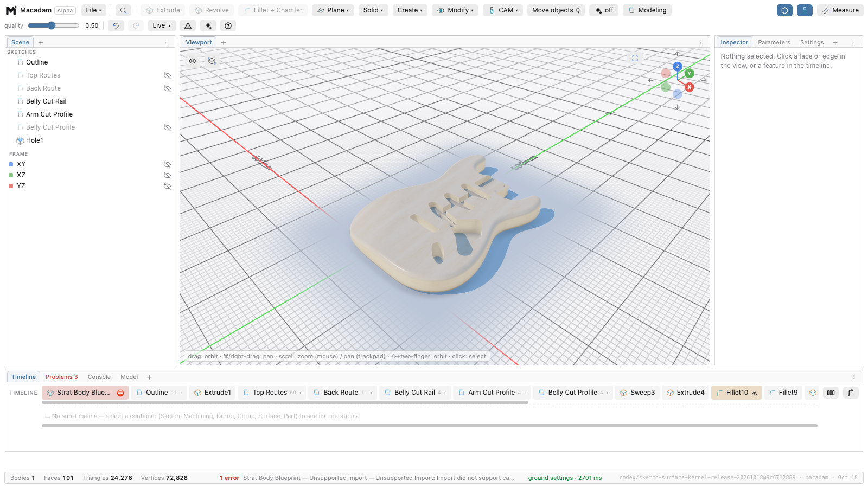Show the hidden Belly Cut Profile sketch
Screen dimensions: 868x488
tap(167, 127)
